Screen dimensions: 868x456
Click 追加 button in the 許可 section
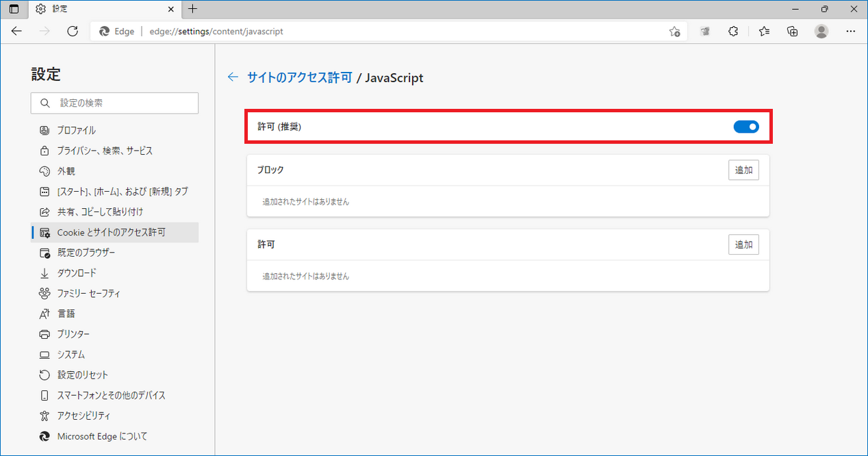click(x=743, y=244)
